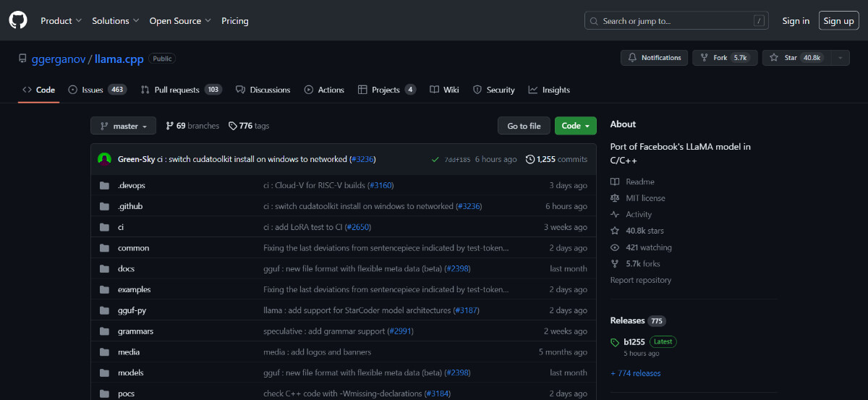Open the Wiki tab

pyautogui.click(x=444, y=90)
